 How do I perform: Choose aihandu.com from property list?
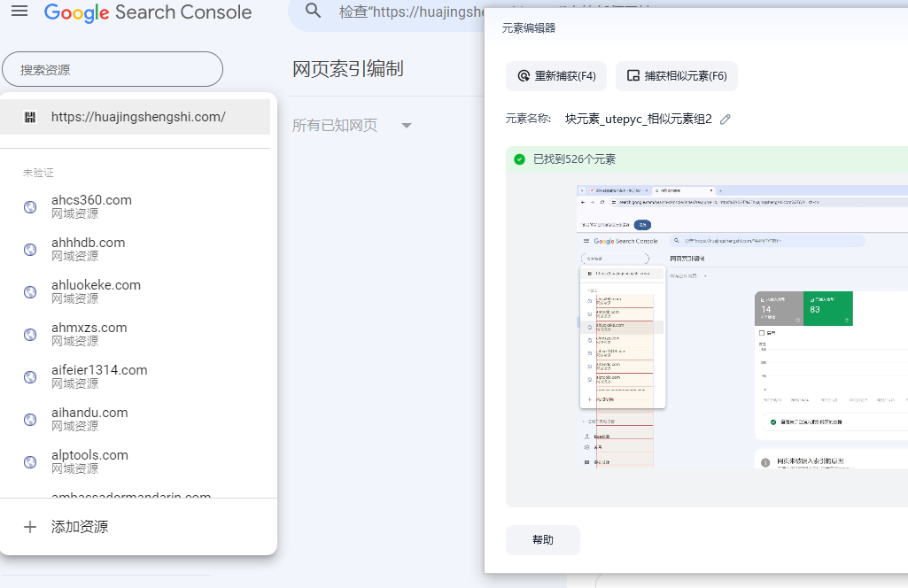click(135, 419)
